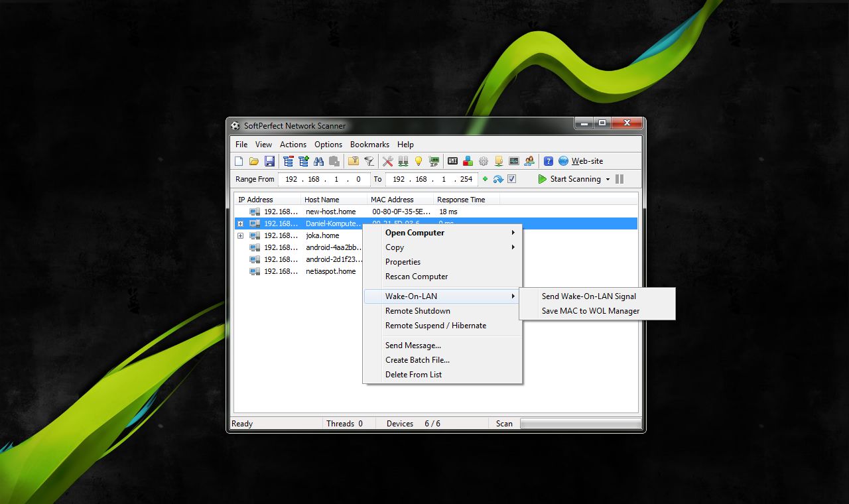The width and height of the screenshot is (849, 504).
Task: Click the funnel filter icon
Action: tap(369, 161)
